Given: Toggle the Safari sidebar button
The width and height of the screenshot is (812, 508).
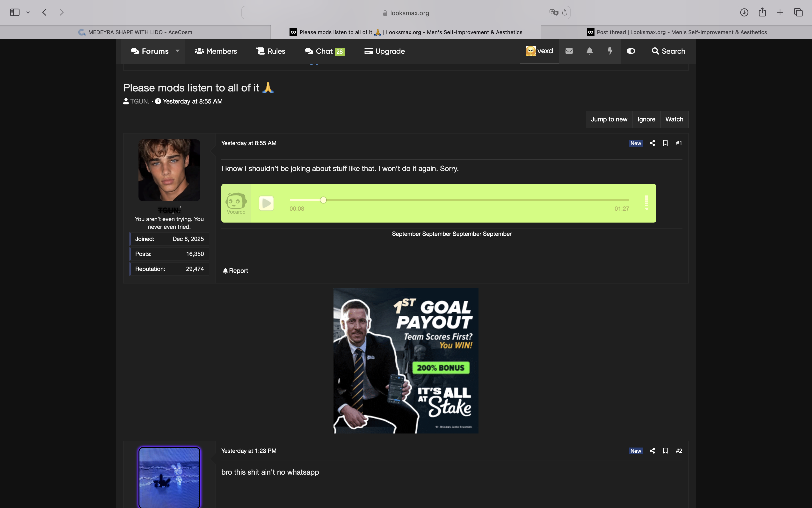Looking at the screenshot, I should pos(15,12).
